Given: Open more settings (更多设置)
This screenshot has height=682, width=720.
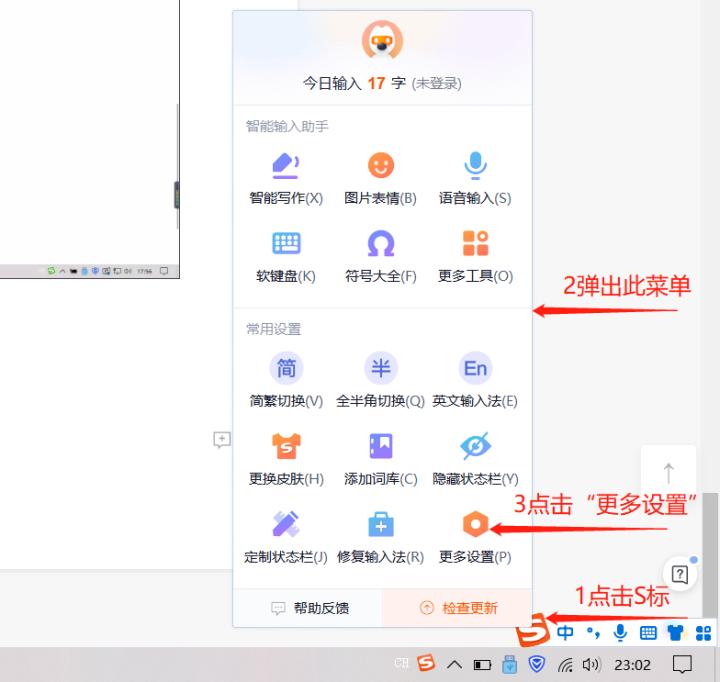Looking at the screenshot, I should [x=475, y=537].
